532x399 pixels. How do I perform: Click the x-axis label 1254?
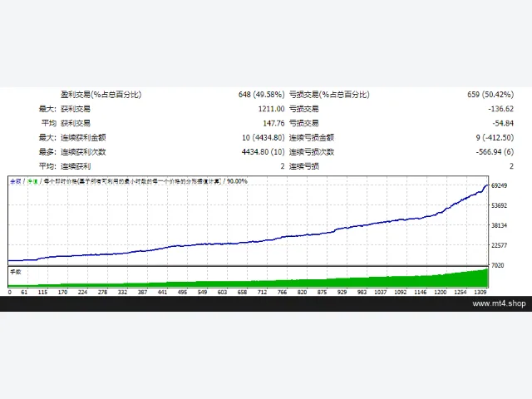point(461,292)
